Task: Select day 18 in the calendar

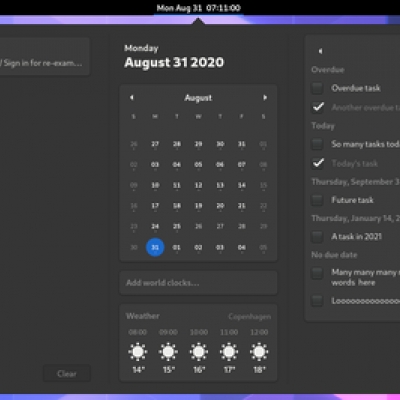Action: [x=177, y=206]
